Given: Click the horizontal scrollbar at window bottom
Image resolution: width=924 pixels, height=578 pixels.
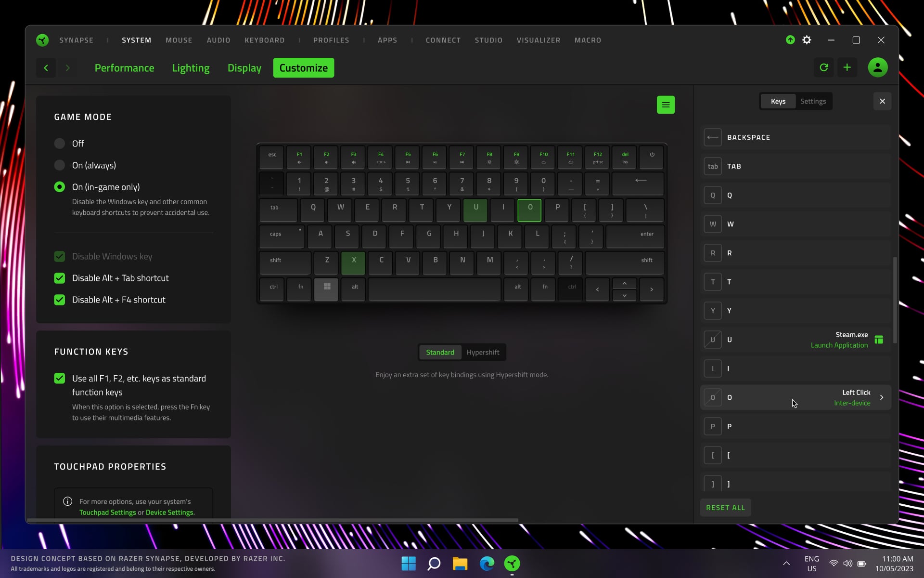Looking at the screenshot, I should click(x=272, y=520).
